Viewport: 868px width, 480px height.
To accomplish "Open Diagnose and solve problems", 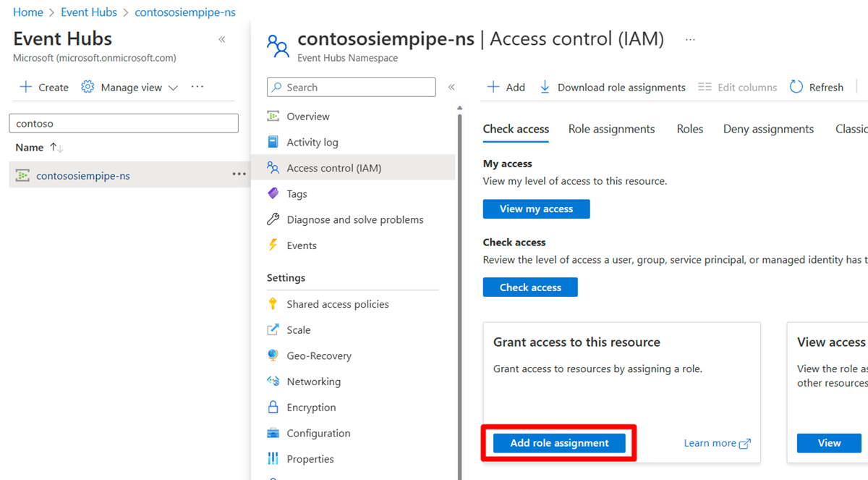I will click(x=354, y=219).
